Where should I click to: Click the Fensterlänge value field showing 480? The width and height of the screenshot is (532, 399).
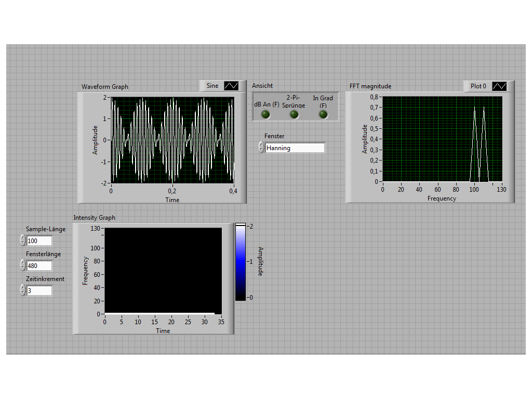39,265
